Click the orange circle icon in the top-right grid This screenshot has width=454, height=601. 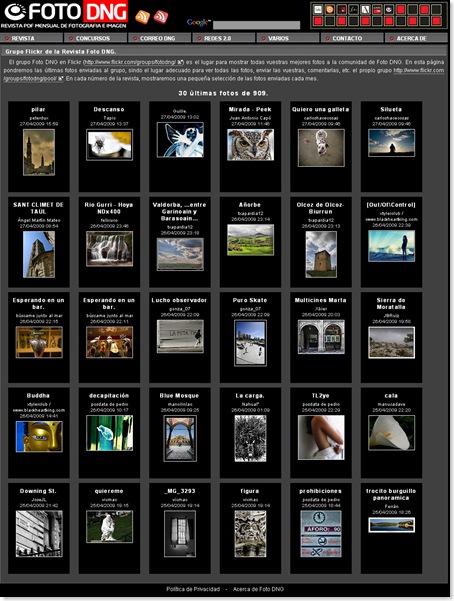pyautogui.click(x=329, y=10)
